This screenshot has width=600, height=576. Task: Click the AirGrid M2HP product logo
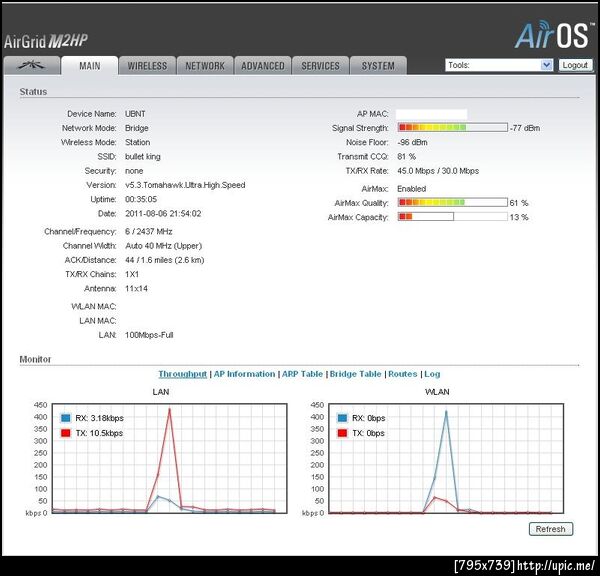pyautogui.click(x=46, y=41)
